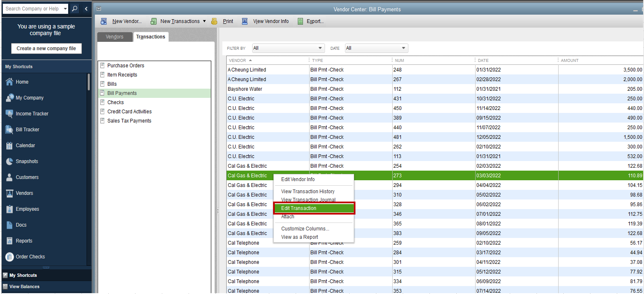644x294 pixels.
Task: Choose View as a Report menu item
Action: coord(299,237)
